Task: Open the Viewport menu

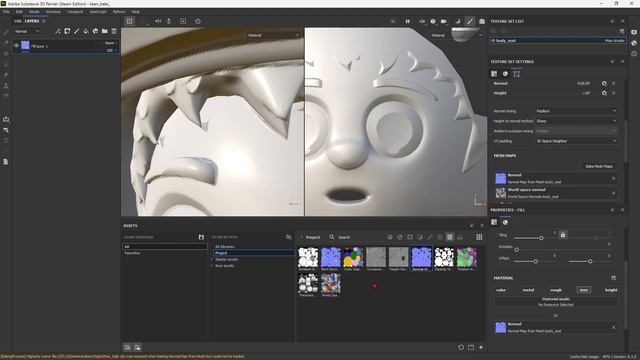Action: click(75, 12)
